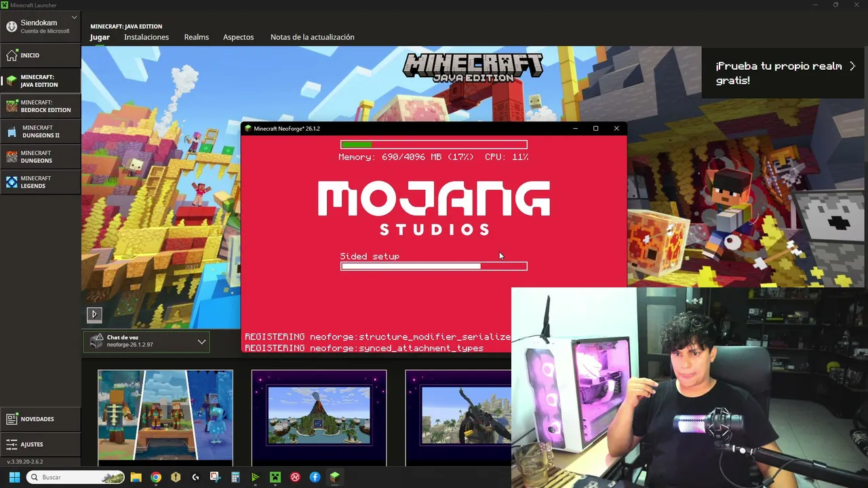Open Facebook from the taskbar
868x488 pixels.
tap(315, 477)
